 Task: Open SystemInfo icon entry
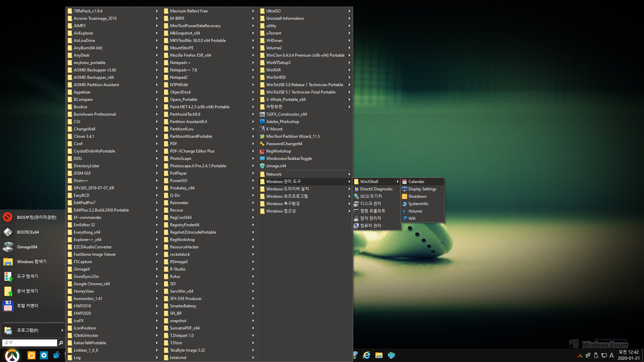coord(405,204)
